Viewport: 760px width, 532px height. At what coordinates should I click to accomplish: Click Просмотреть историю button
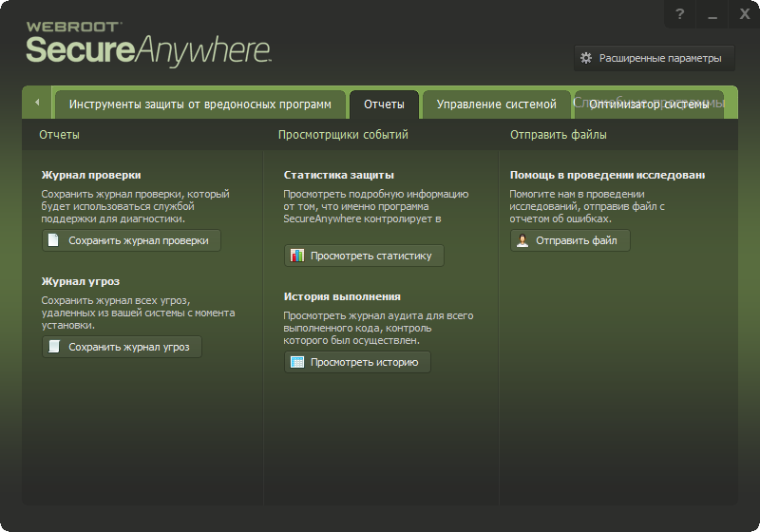click(357, 362)
